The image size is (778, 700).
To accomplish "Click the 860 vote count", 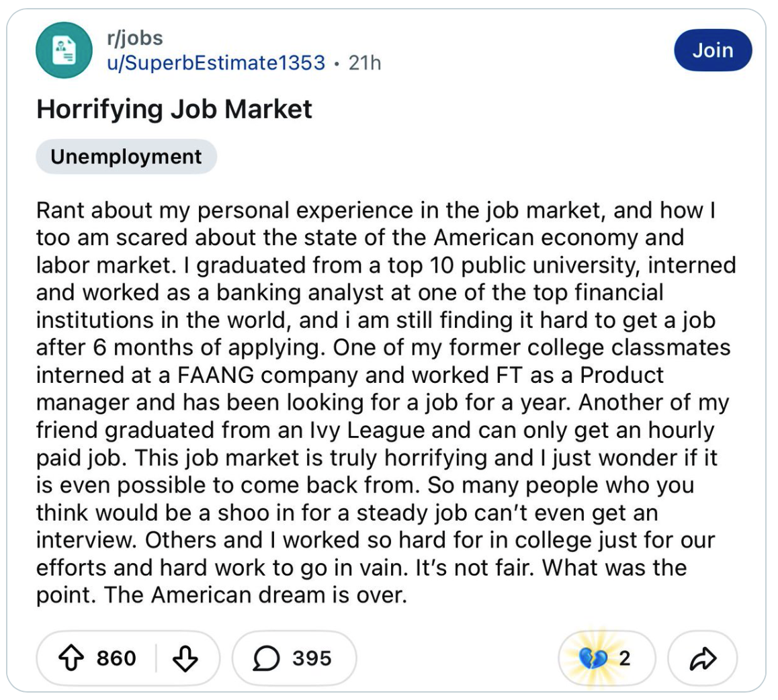I will pos(116,658).
